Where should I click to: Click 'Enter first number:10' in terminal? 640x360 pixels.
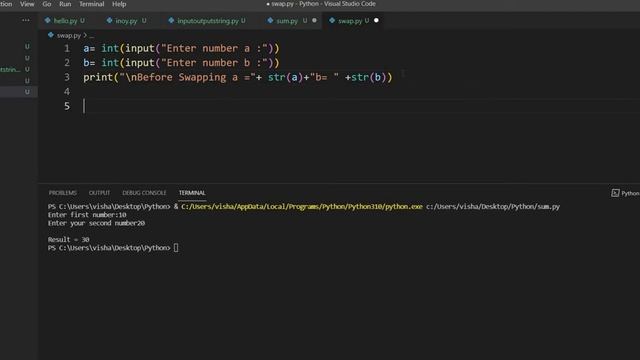[x=87, y=215]
